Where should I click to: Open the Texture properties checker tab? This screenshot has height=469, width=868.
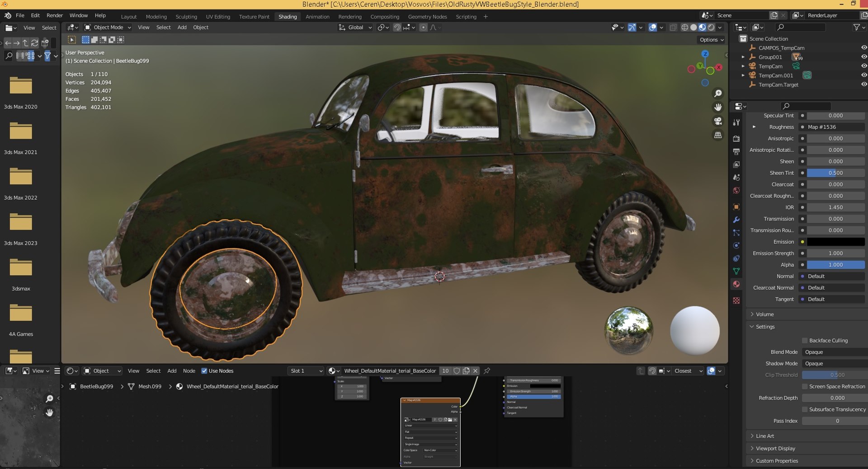pos(736,300)
